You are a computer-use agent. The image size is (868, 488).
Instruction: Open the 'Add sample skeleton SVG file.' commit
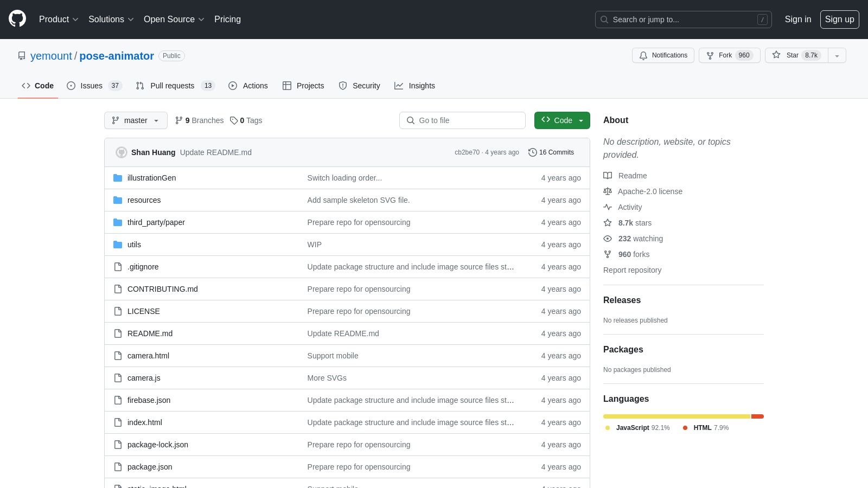click(x=359, y=200)
